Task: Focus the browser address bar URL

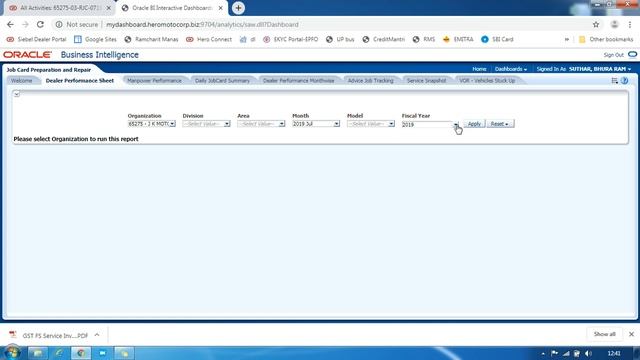Action: (x=202, y=24)
